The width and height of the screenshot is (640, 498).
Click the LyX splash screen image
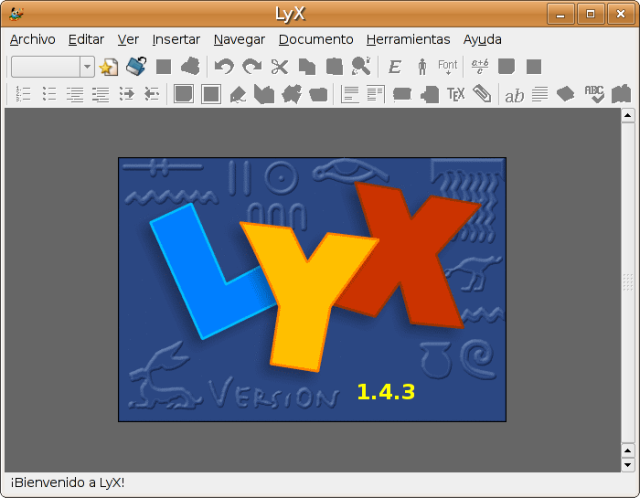(x=312, y=289)
